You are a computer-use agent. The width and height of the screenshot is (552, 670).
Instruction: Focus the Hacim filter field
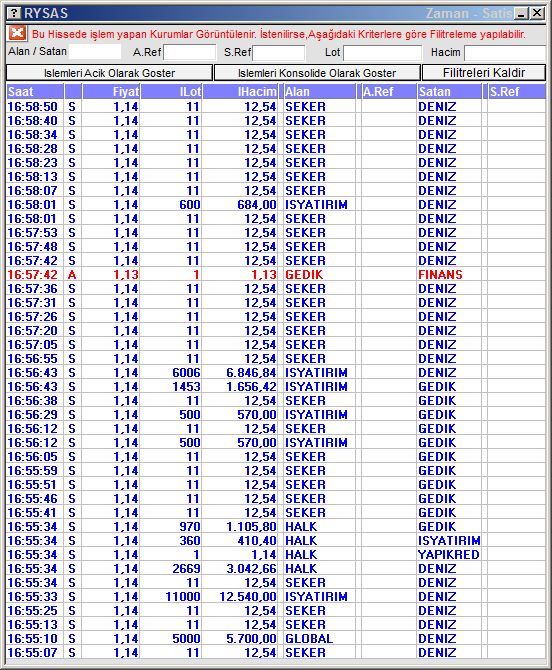(x=505, y=53)
